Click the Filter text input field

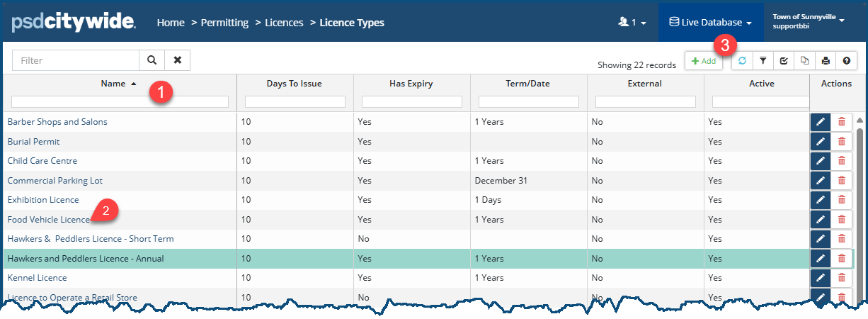click(76, 60)
